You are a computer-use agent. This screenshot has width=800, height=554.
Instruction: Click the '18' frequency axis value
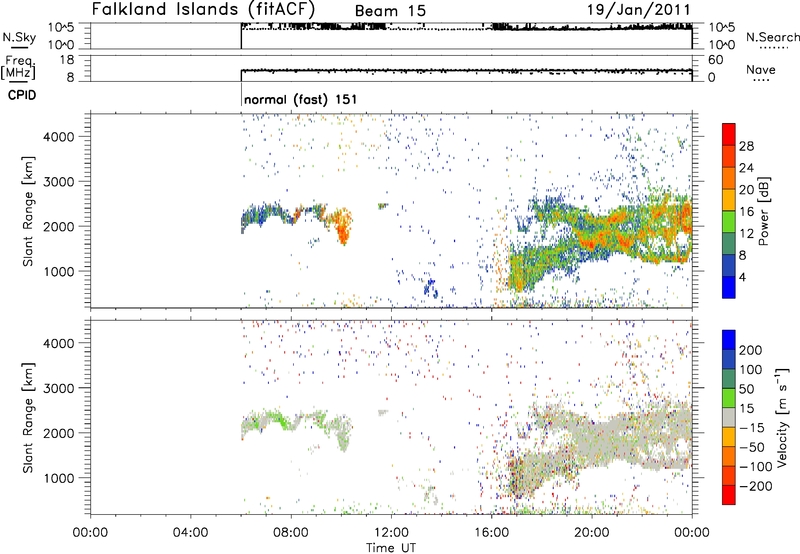coord(67,60)
